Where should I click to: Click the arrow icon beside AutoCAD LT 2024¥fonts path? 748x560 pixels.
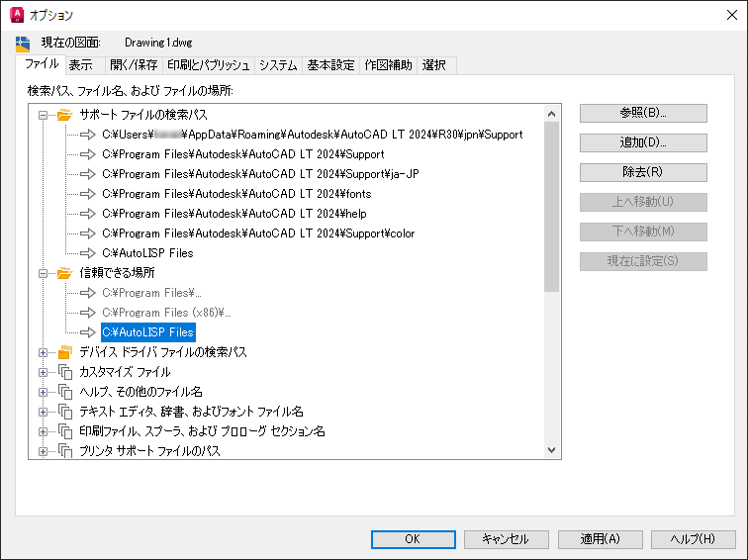tap(88, 194)
